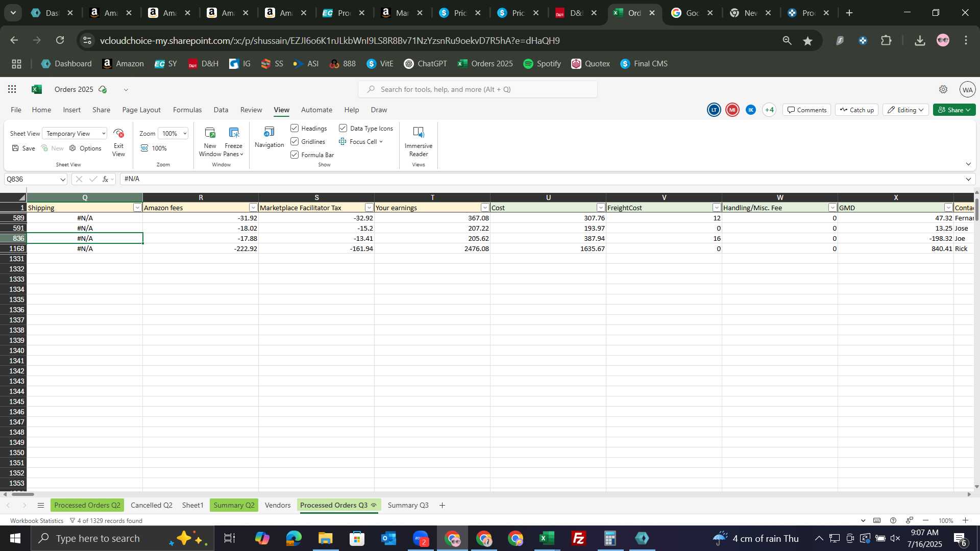Open the Data ribbon tab
Screen dimensions: 980x551
pos(221,110)
